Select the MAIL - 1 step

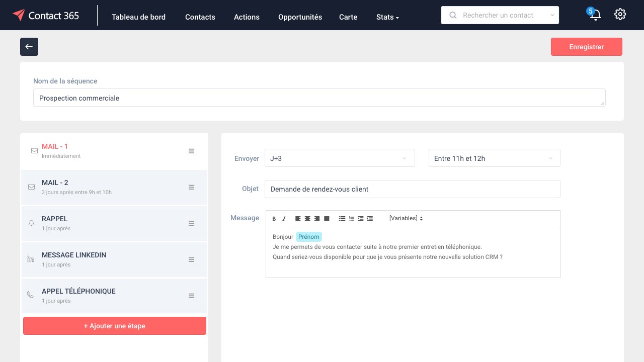[x=115, y=151]
